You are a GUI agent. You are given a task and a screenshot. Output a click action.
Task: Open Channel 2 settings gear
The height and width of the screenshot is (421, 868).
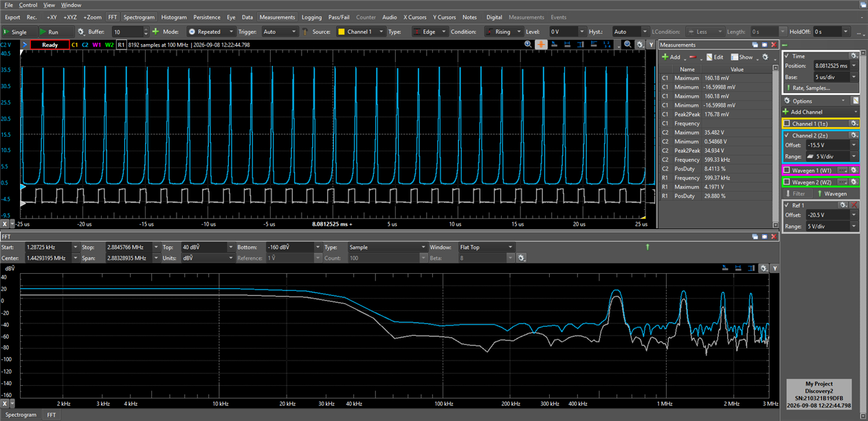tap(854, 135)
